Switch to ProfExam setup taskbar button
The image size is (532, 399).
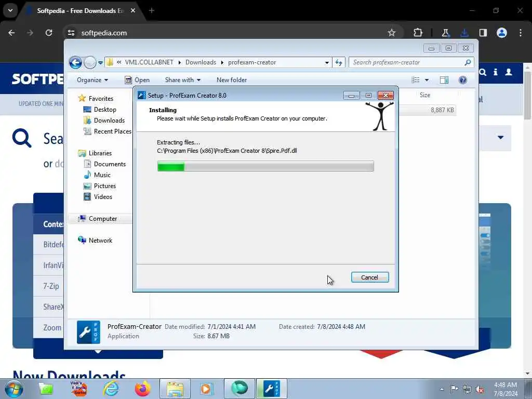click(x=271, y=389)
